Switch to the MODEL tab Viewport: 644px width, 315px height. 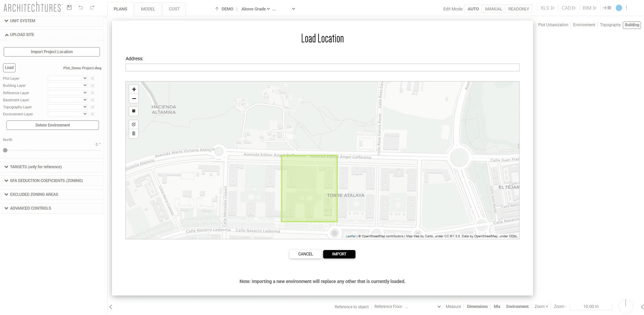(148, 9)
